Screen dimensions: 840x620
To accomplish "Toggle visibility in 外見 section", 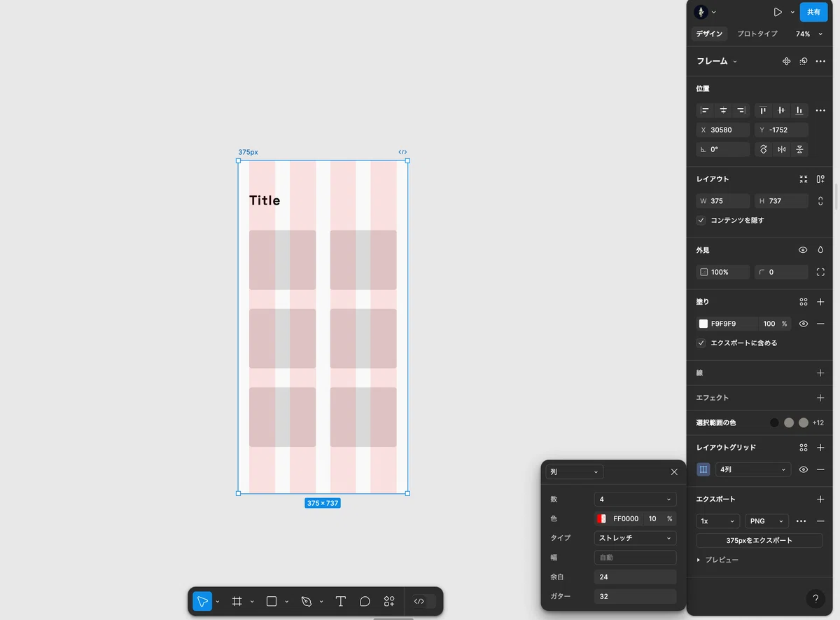I will pos(803,250).
